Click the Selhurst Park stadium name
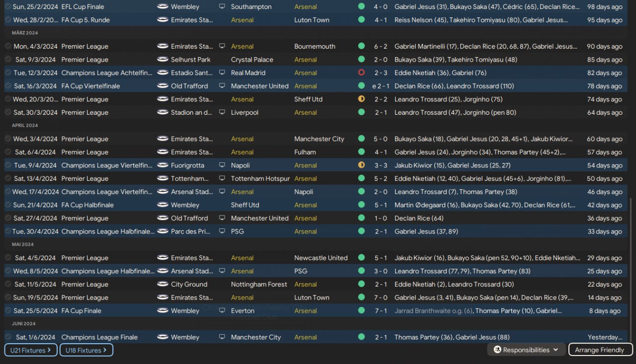 tap(191, 60)
